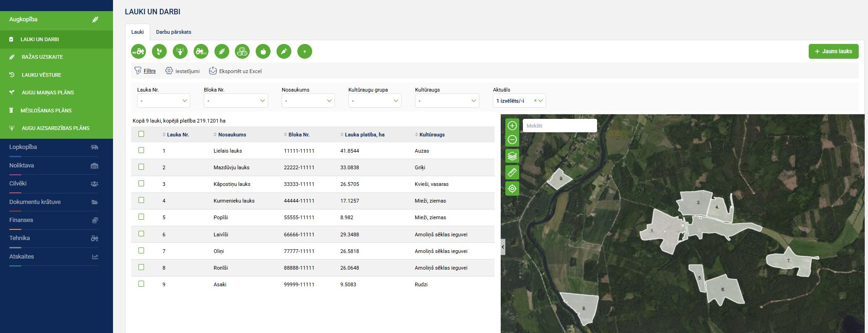Check the Asaki row checkbox
Viewport: 868px width, 333px height.
pos(141,284)
